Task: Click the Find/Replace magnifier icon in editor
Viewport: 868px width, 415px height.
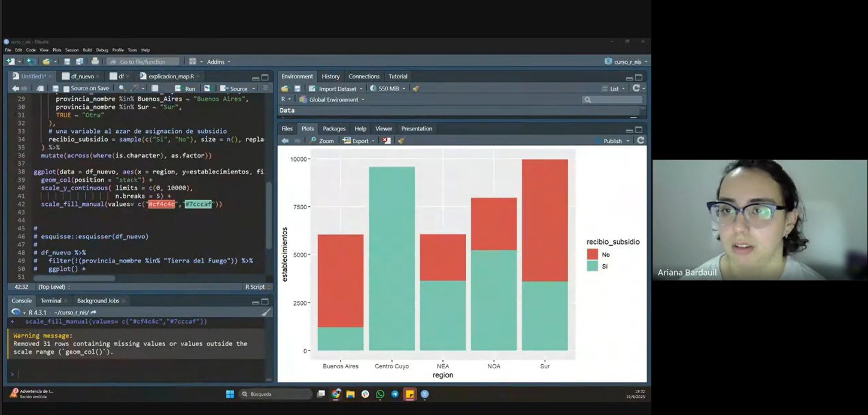Action: click(122, 89)
